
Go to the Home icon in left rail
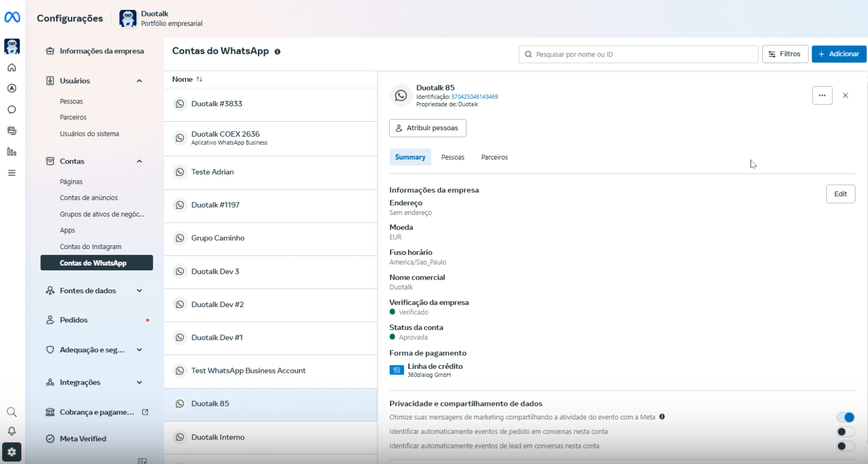click(12, 67)
